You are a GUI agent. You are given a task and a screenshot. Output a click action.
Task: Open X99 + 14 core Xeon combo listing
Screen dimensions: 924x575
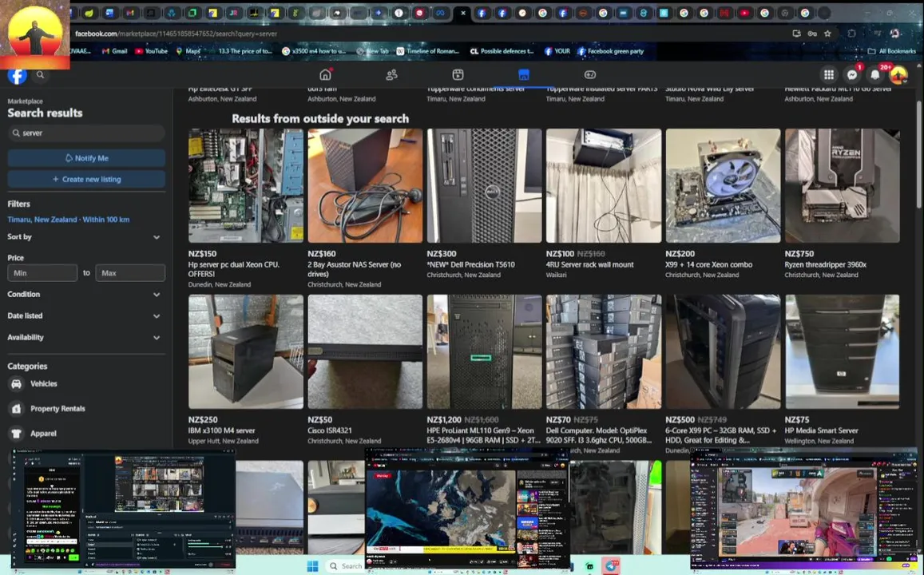(x=723, y=185)
